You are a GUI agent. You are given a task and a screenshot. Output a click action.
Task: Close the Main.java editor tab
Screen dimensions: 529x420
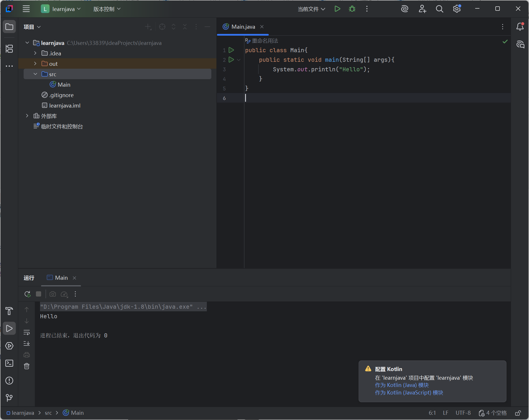262,27
